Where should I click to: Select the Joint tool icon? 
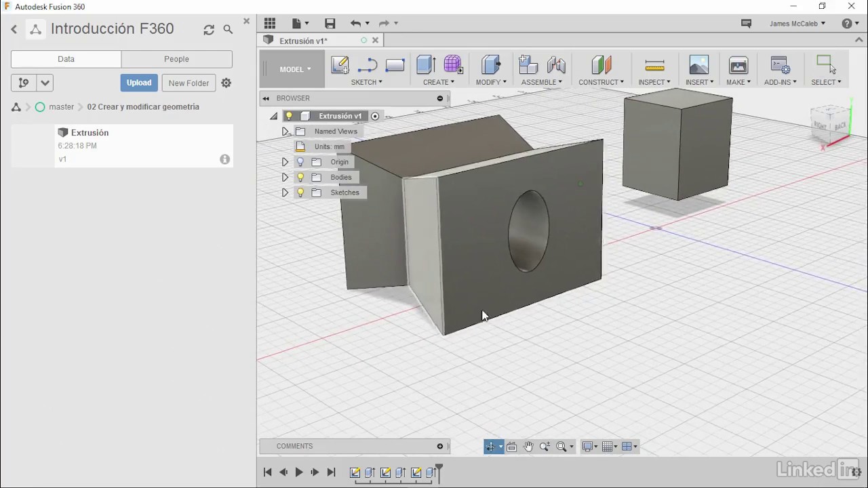click(556, 65)
